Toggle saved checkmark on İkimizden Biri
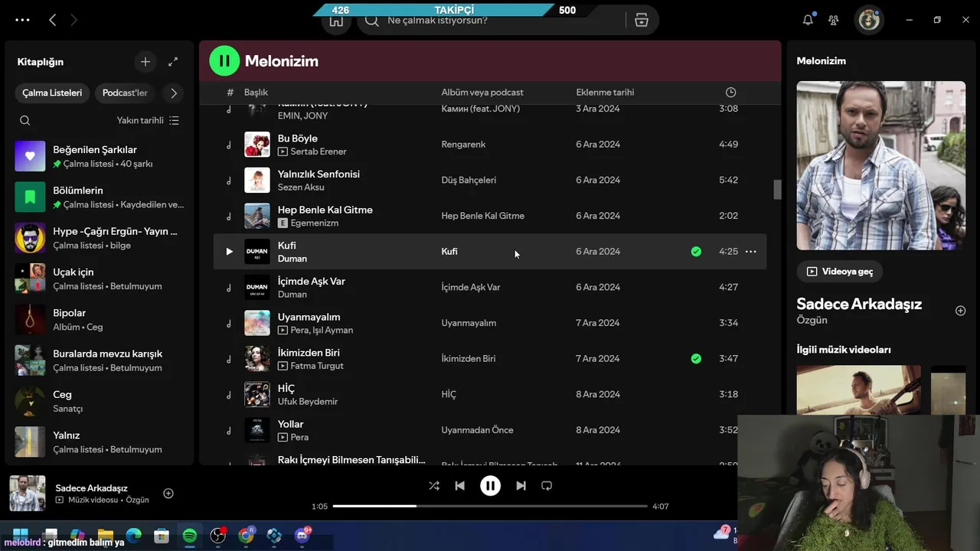Image resolution: width=980 pixels, height=551 pixels. [x=696, y=358]
